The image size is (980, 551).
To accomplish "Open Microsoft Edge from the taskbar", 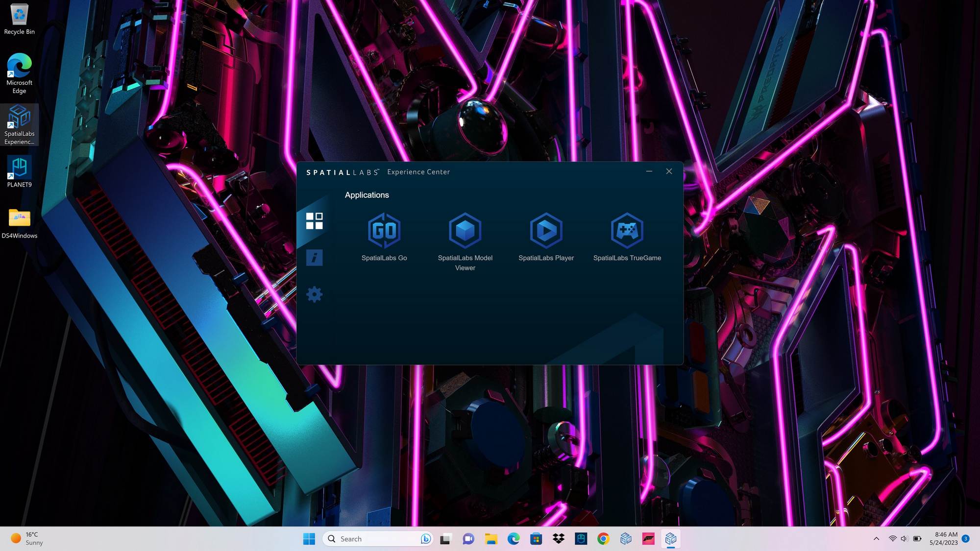I will point(513,539).
